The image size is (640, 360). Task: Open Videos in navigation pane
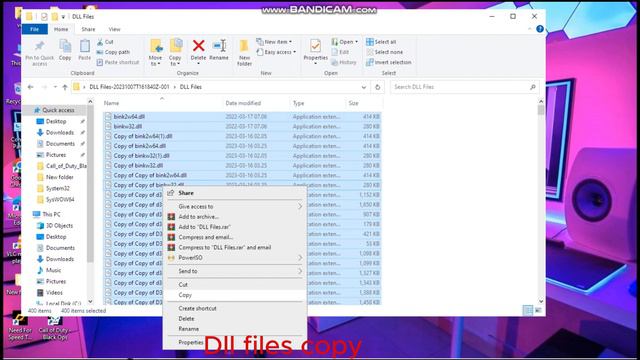click(54, 293)
